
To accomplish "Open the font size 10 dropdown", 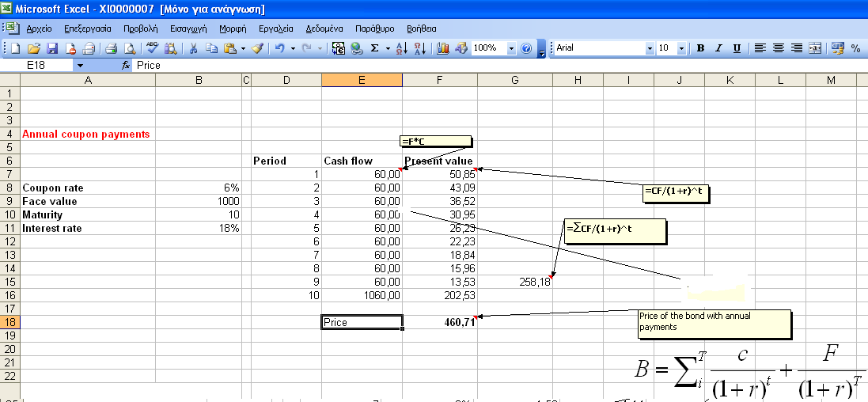I will point(681,48).
